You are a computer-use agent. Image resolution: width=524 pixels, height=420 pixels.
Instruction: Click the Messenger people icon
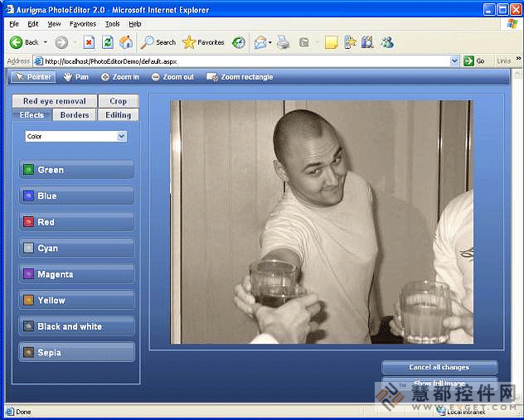[x=387, y=42]
